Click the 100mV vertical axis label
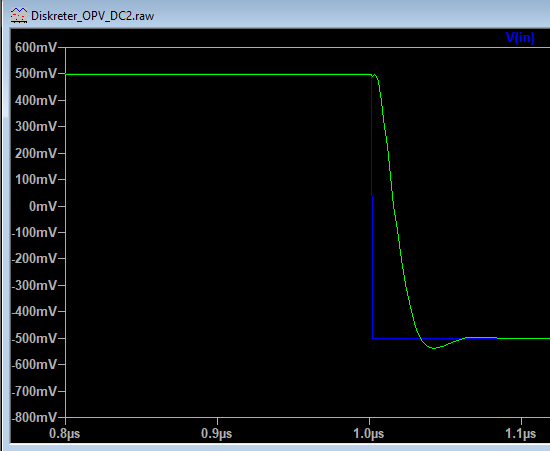Image resolution: width=550 pixels, height=451 pixels. tap(35, 180)
